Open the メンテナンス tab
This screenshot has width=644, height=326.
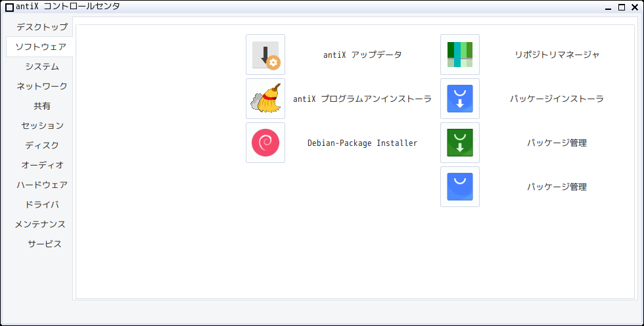(40, 224)
